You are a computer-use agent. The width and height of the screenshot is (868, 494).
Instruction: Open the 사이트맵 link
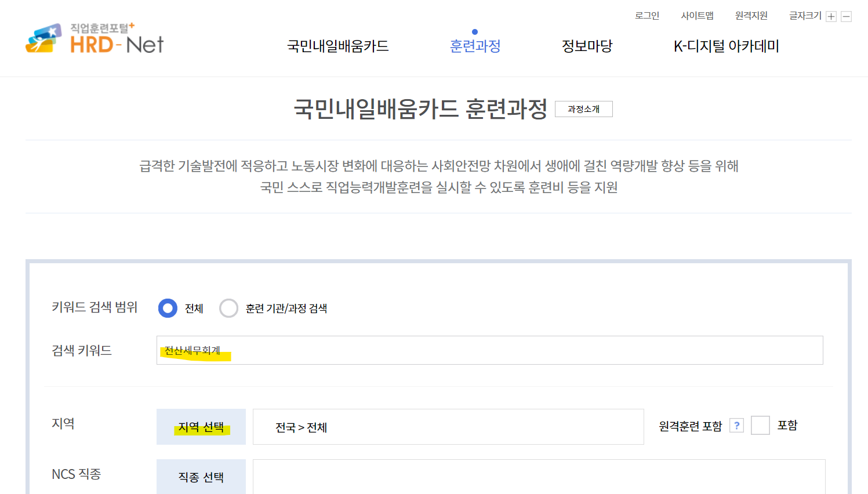coord(697,16)
